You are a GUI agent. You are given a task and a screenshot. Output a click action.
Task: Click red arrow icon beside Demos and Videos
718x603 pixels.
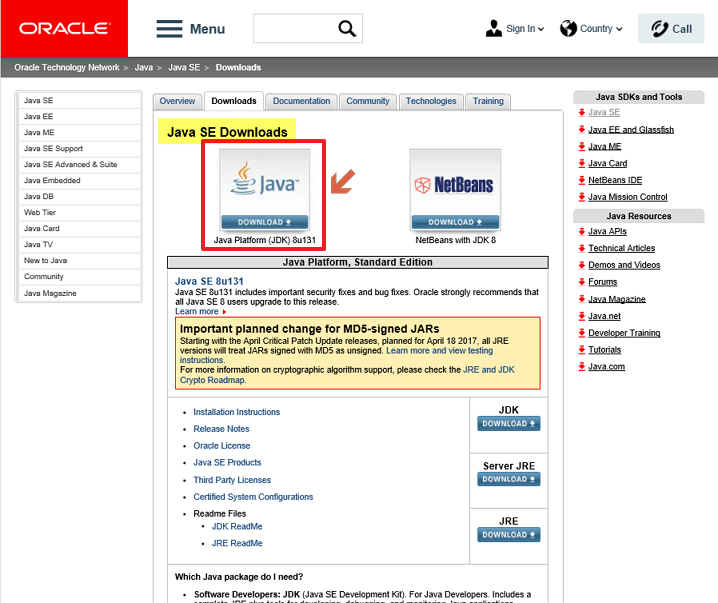point(582,265)
